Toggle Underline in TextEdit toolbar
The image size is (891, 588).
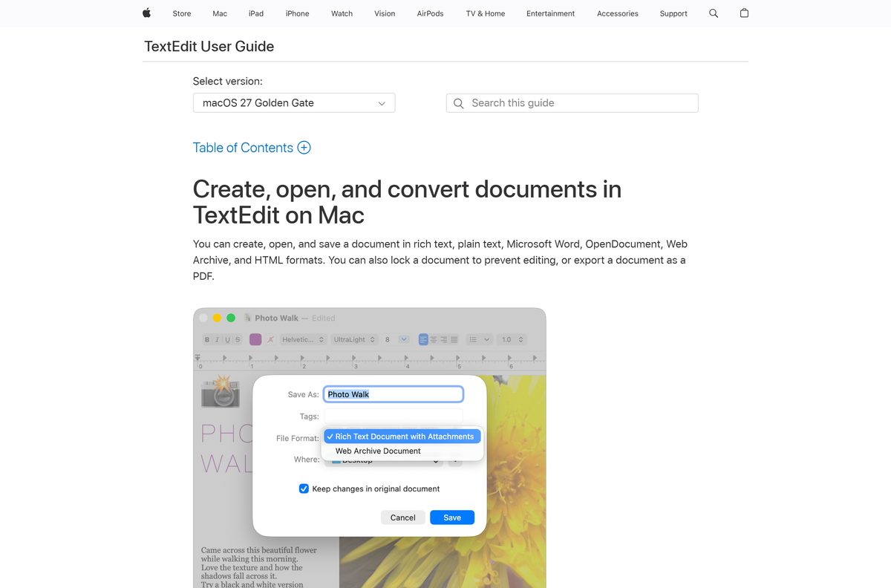point(227,339)
